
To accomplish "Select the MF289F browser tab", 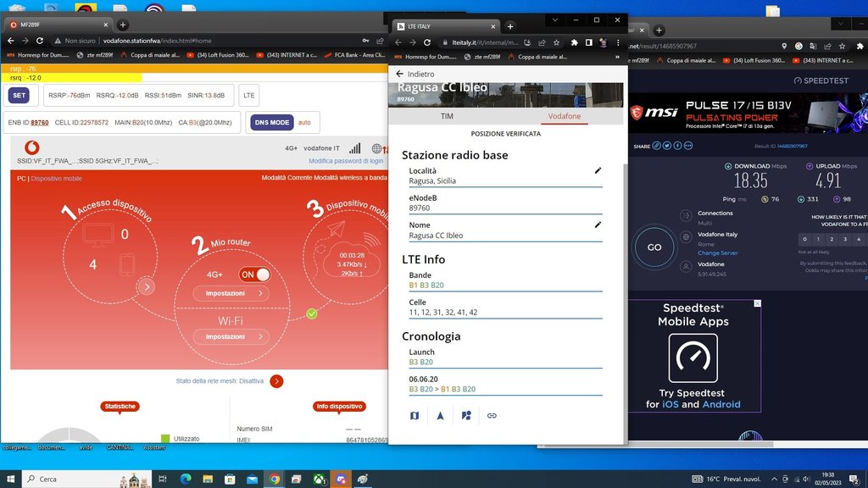I will tap(58, 25).
